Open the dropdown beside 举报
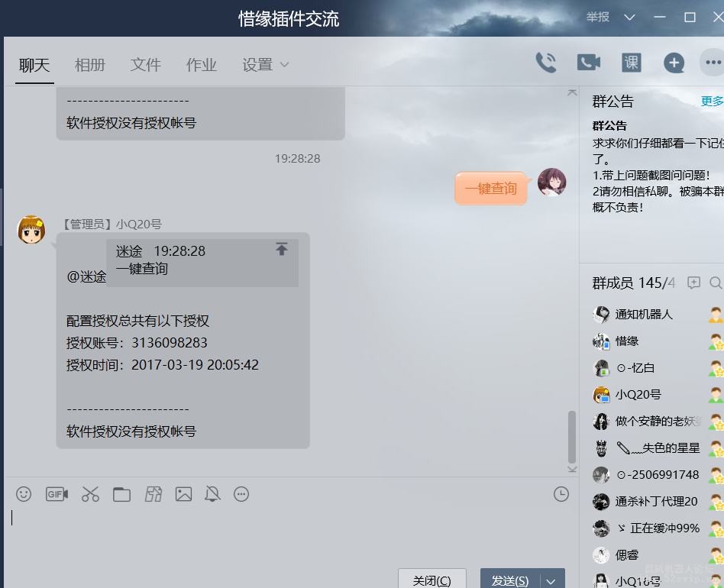Image resolution: width=724 pixels, height=588 pixels. [629, 17]
